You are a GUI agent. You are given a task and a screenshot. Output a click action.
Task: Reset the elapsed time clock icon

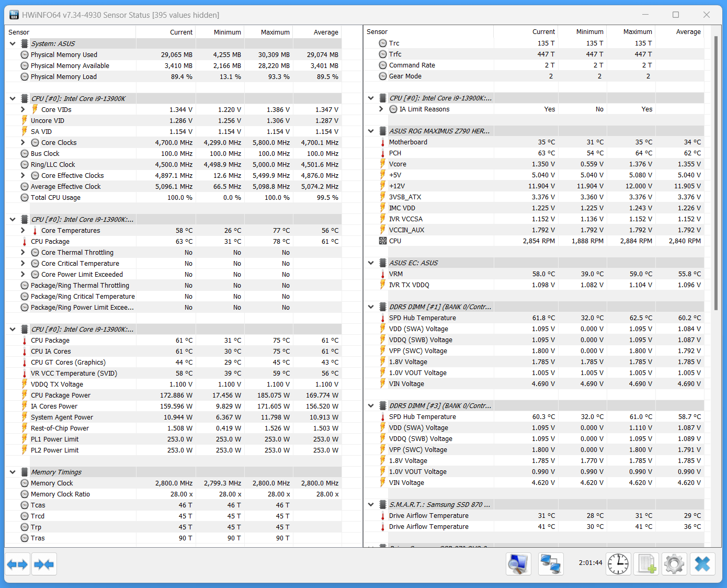(x=618, y=564)
